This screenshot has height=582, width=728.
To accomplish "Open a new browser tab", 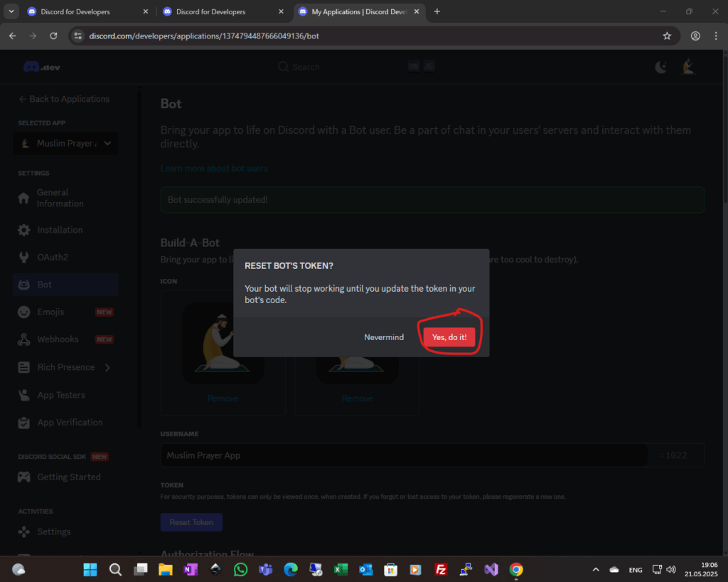I will click(x=437, y=11).
